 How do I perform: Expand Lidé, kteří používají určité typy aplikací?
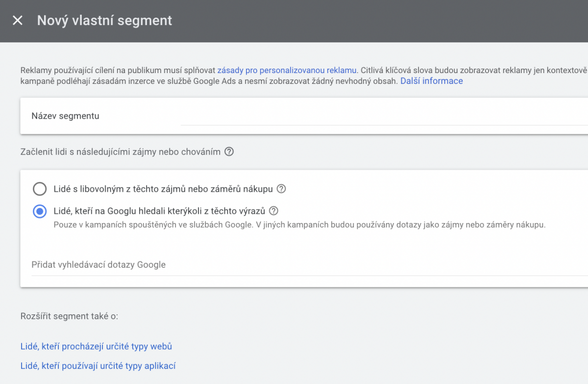point(98,366)
